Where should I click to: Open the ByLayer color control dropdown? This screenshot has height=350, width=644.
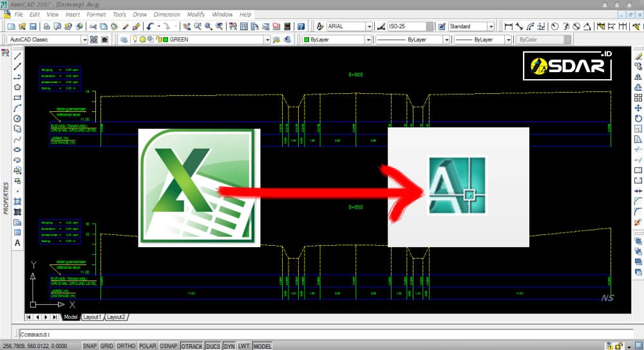click(x=368, y=40)
